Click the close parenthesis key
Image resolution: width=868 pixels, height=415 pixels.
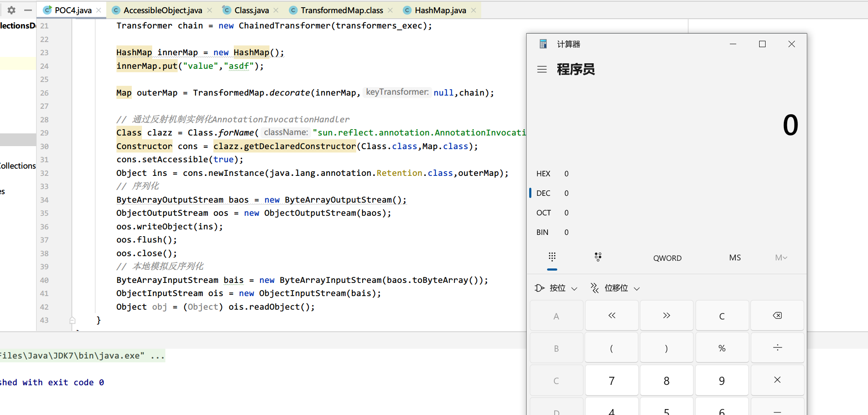[667, 348]
